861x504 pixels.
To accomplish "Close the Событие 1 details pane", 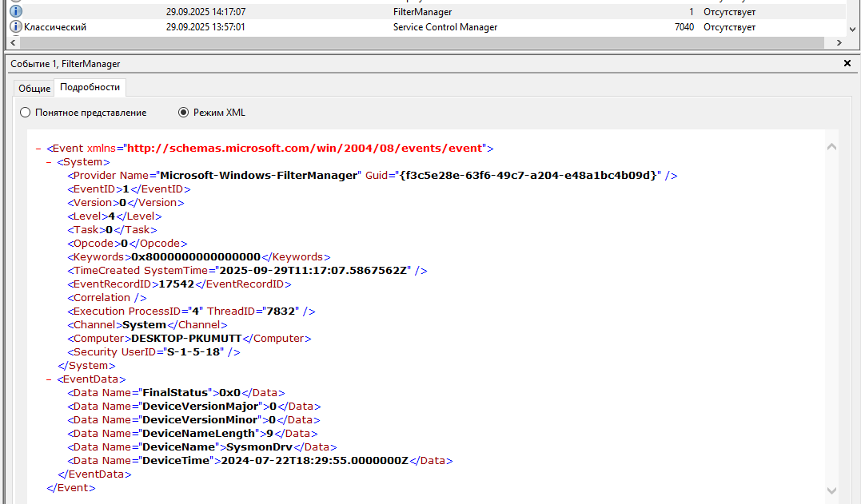I will coord(847,63).
